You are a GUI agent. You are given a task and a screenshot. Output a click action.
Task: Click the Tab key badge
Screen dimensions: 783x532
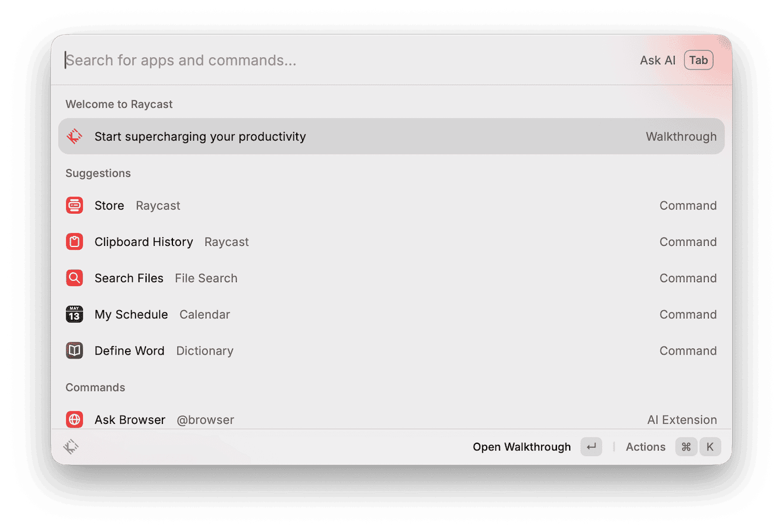point(698,60)
